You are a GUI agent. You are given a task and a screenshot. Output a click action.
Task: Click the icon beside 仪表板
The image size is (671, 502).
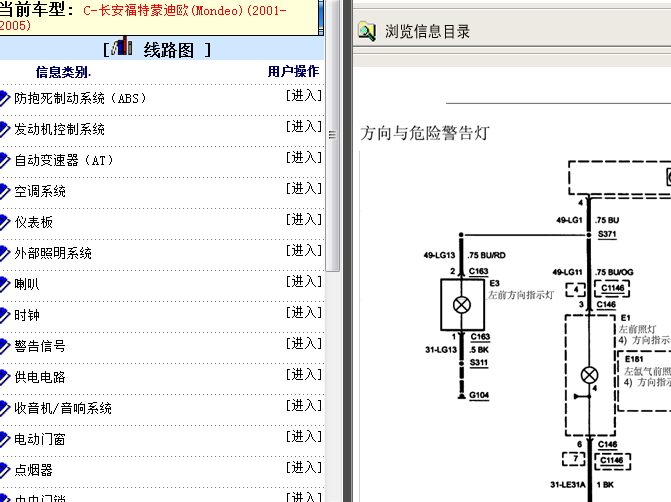point(4,222)
